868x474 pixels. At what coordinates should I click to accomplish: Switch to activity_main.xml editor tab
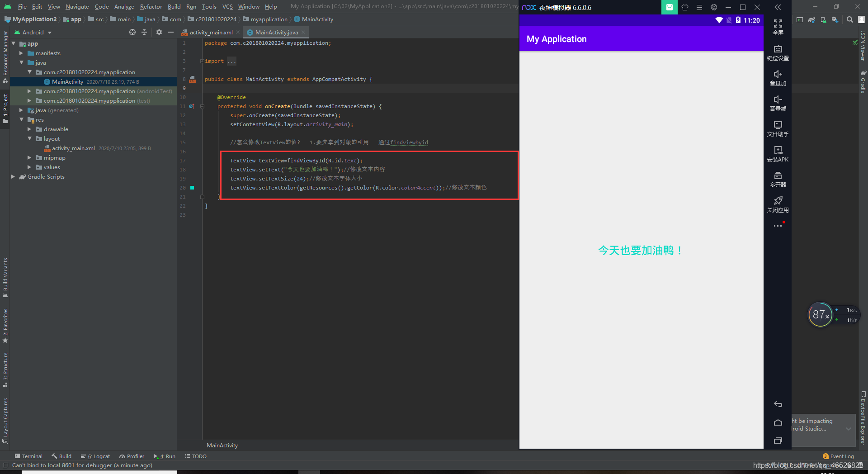[x=211, y=33]
